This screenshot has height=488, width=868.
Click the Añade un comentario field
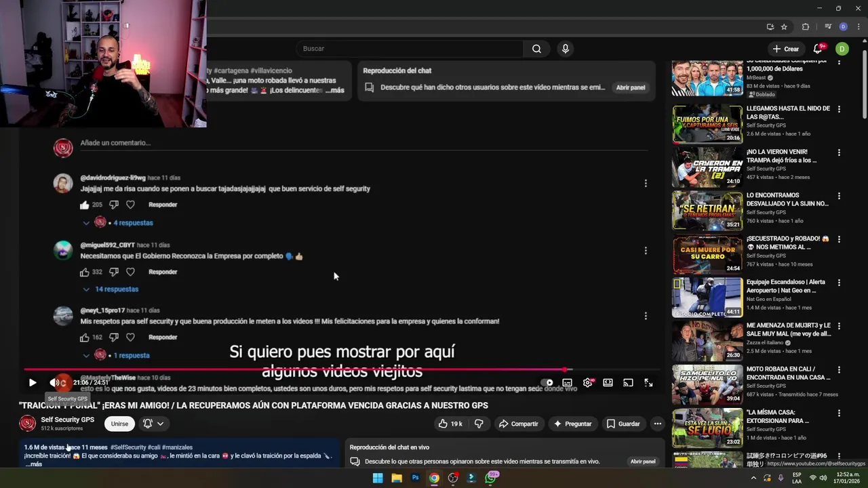[x=363, y=143]
